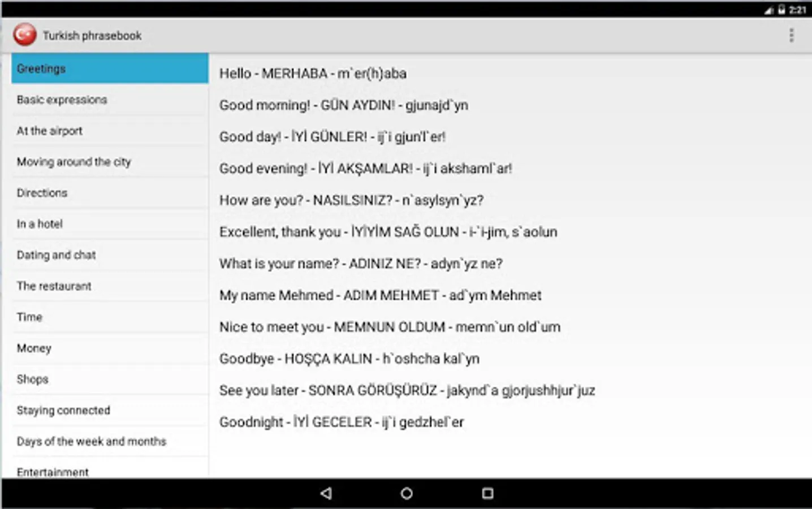Select Moving around the city
The height and width of the screenshot is (509, 812).
[x=110, y=162]
